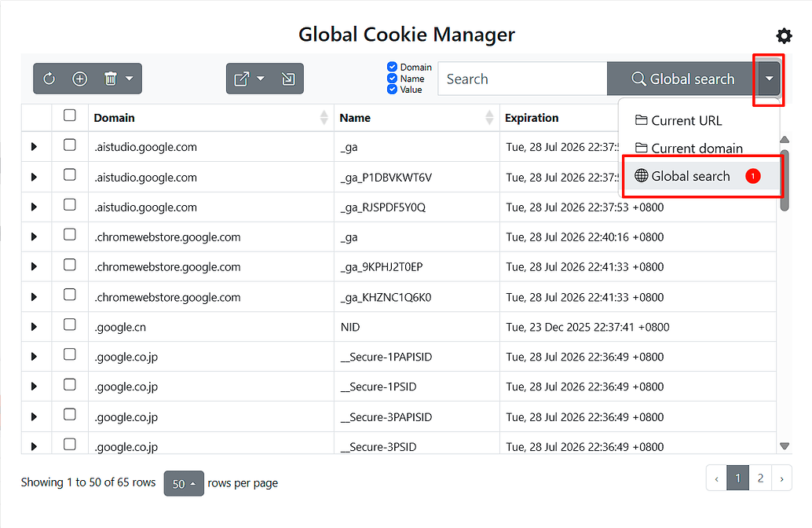The image size is (812, 528).
Task: Select checkbox for _ga_KHZNC1Q6K0 row
Action: coord(69,295)
